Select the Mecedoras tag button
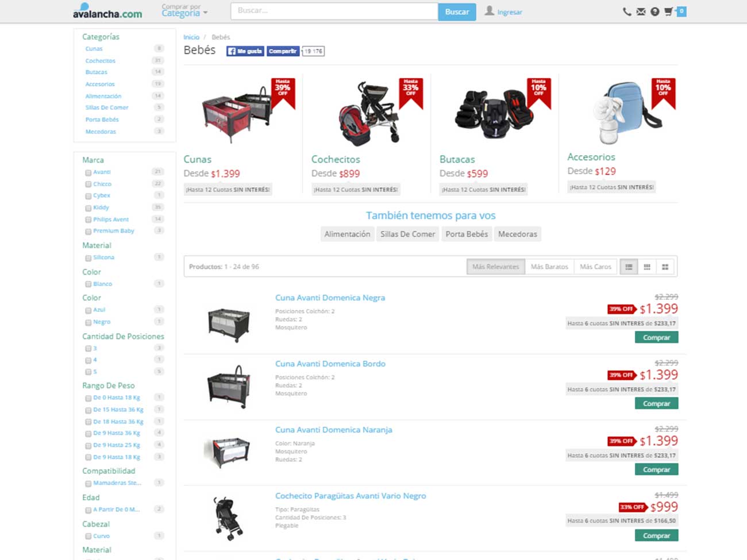The width and height of the screenshot is (747, 560). (518, 234)
